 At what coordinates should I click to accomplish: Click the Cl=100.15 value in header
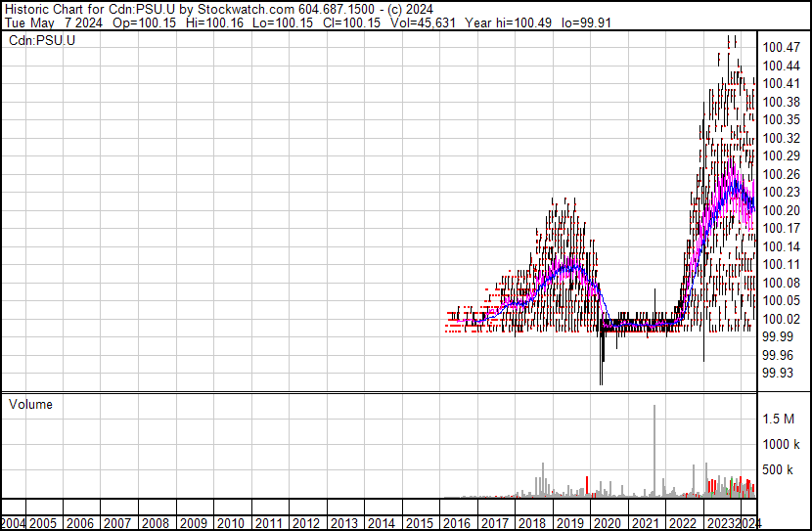click(x=351, y=23)
